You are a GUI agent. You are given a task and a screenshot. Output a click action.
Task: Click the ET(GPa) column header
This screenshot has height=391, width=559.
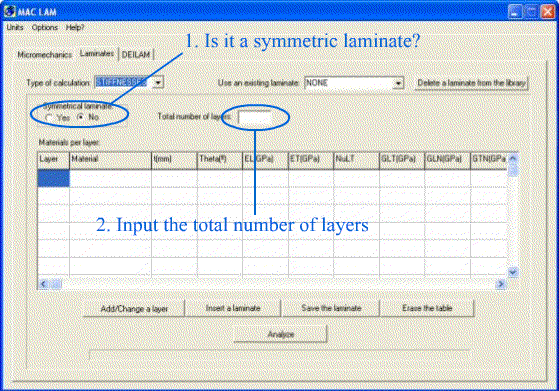point(311,160)
